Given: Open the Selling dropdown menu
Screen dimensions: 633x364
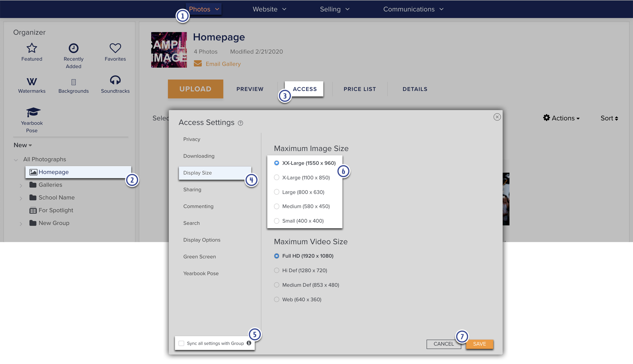Looking at the screenshot, I should pyautogui.click(x=334, y=9).
